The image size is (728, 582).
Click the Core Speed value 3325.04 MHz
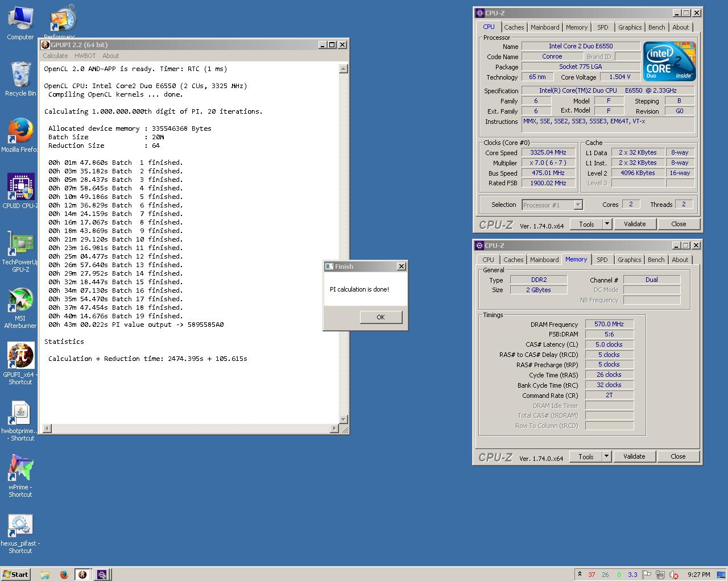tap(548, 152)
